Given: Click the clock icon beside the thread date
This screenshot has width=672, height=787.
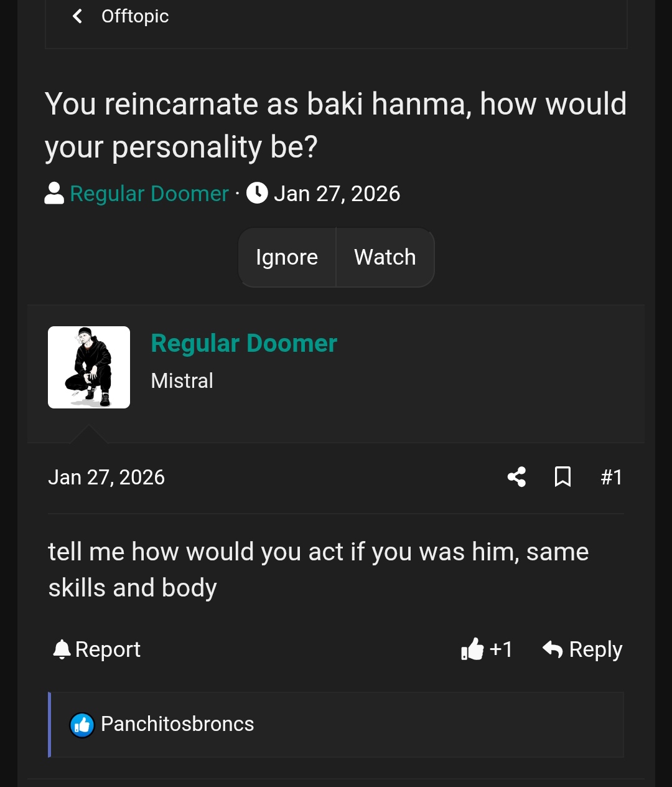Looking at the screenshot, I should tap(257, 193).
